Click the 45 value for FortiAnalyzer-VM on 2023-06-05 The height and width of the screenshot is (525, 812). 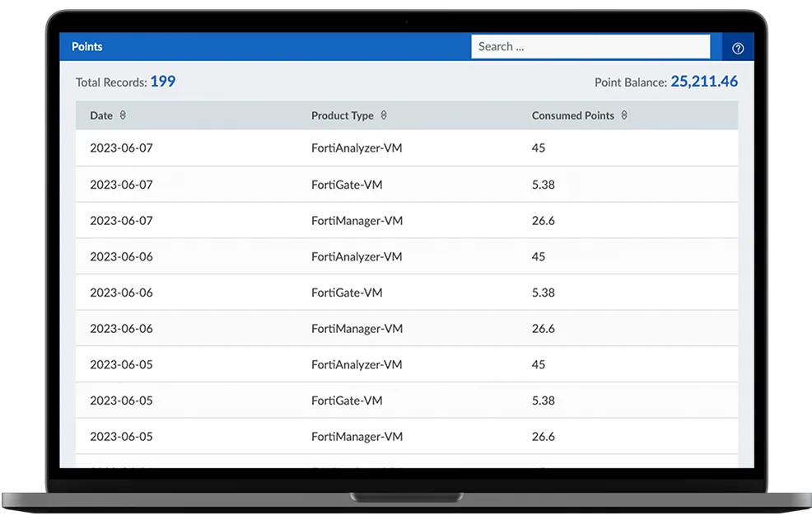click(539, 365)
